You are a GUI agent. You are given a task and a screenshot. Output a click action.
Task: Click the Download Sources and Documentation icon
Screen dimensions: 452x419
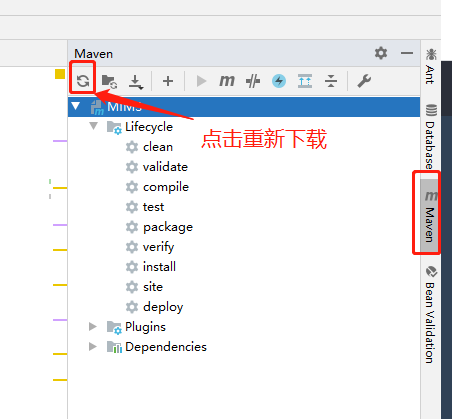pos(136,82)
